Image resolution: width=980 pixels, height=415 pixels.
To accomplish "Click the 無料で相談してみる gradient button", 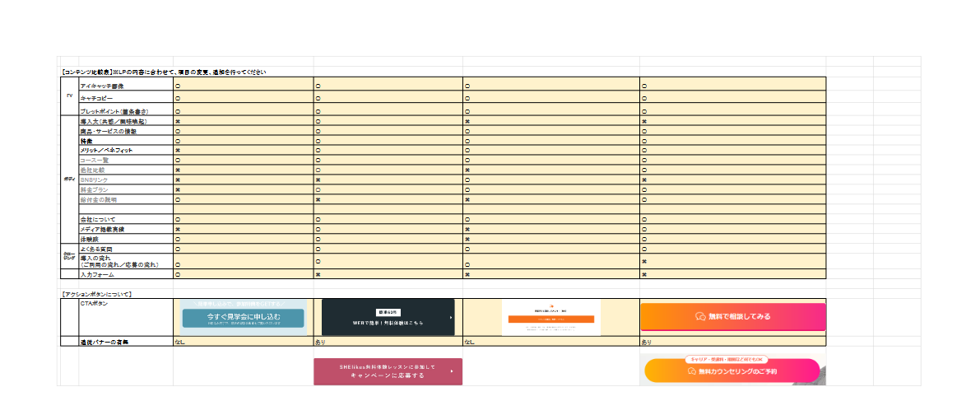I will (x=732, y=316).
